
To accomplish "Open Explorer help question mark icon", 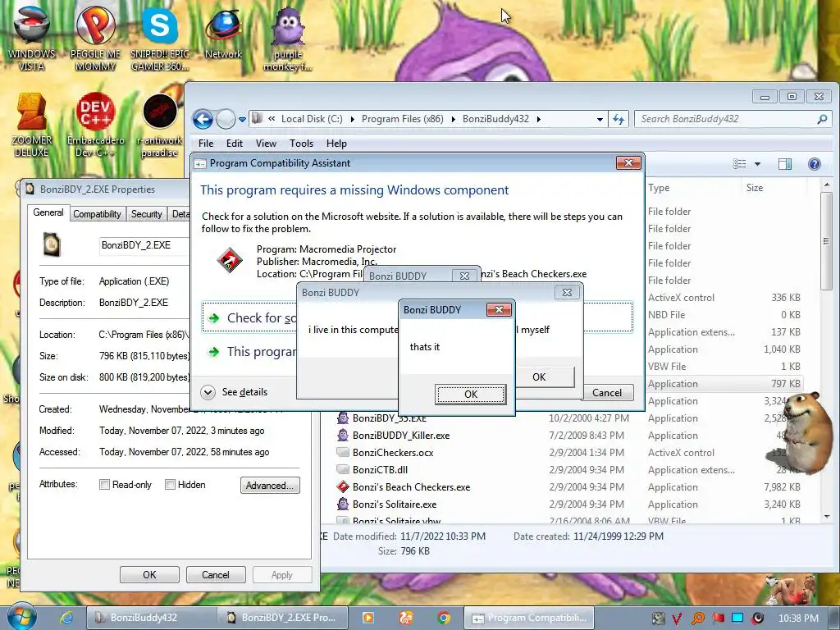I will coord(815,164).
